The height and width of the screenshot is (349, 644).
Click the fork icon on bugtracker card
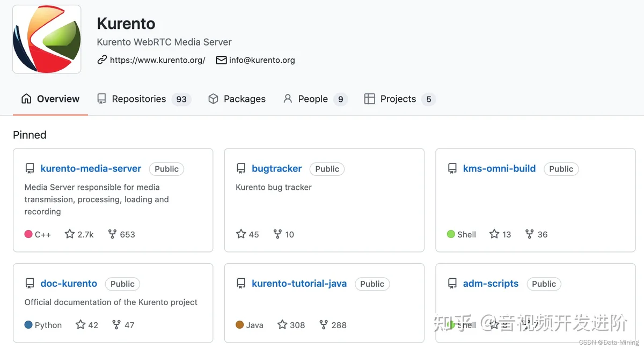click(277, 234)
